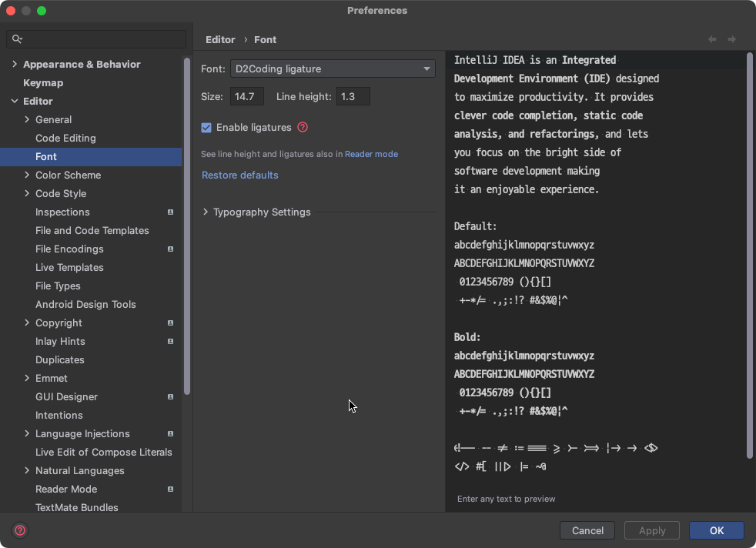Open GUI Designer settings
The height and width of the screenshot is (548, 756).
pos(66,396)
